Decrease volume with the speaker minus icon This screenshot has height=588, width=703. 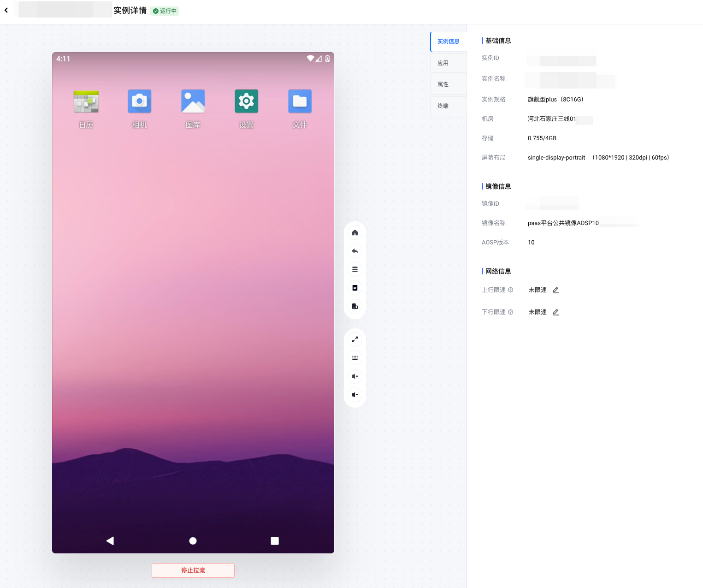pyautogui.click(x=355, y=395)
